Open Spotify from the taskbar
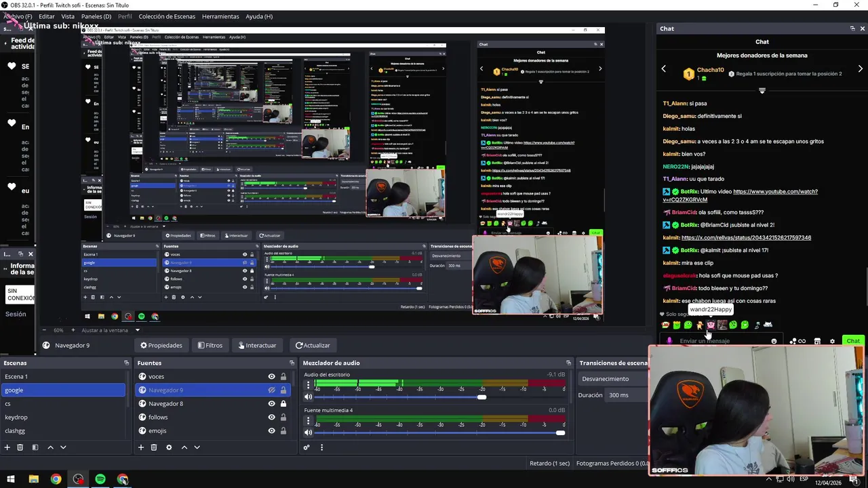The height and width of the screenshot is (488, 868). click(x=100, y=479)
